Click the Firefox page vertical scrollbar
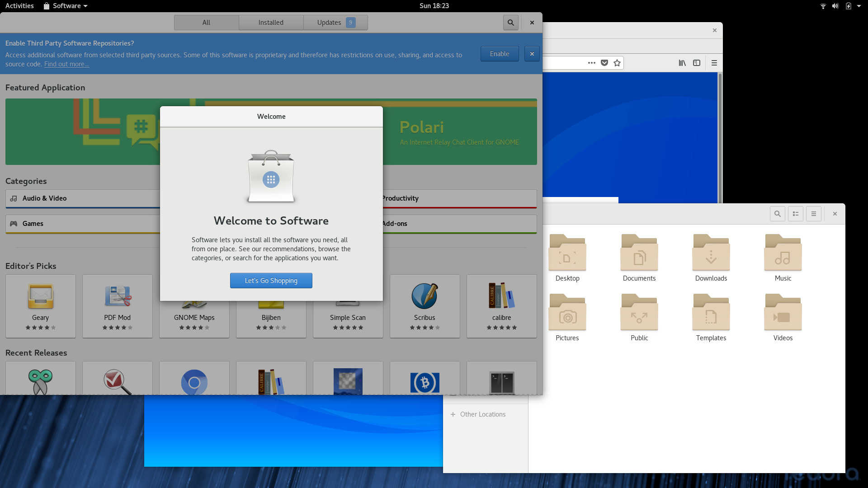 [x=720, y=138]
